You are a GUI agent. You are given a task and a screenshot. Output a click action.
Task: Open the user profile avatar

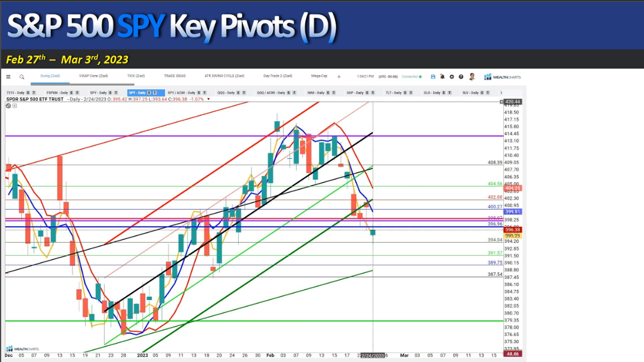coord(472,77)
